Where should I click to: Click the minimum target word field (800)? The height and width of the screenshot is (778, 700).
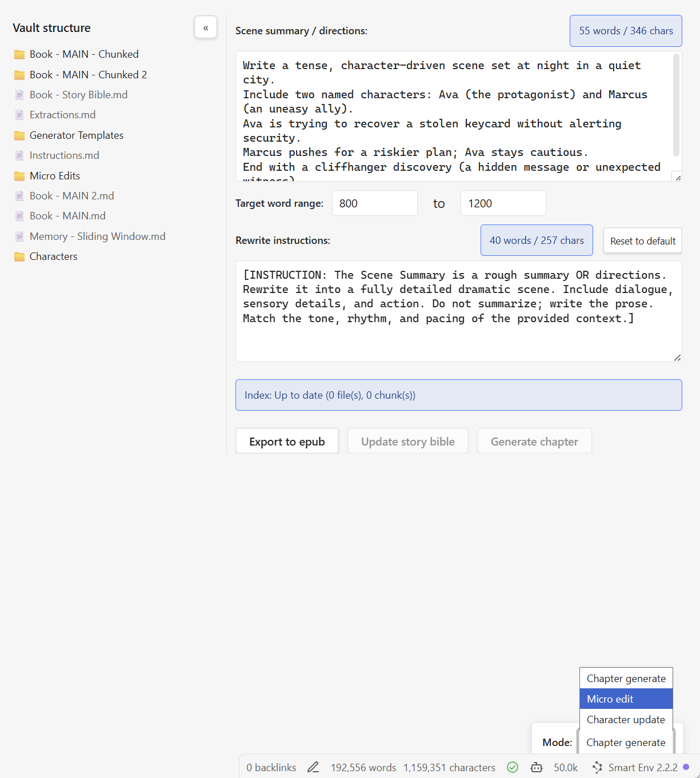(374, 203)
